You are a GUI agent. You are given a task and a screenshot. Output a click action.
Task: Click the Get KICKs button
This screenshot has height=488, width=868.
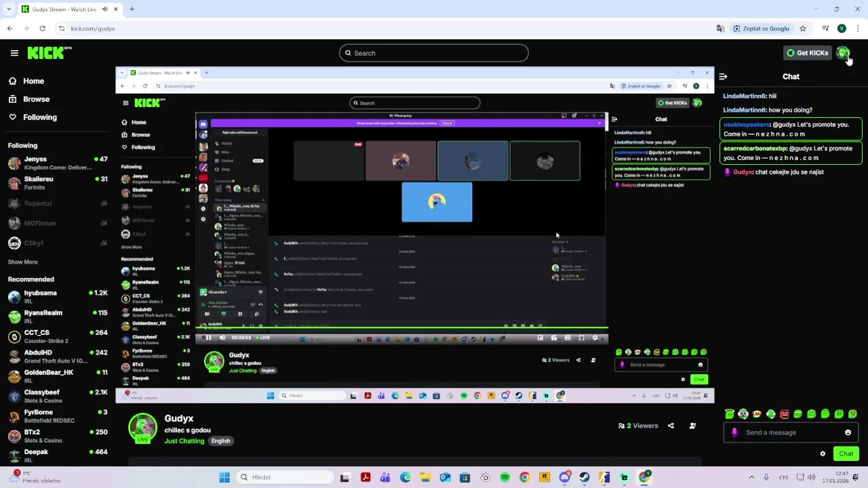(x=807, y=53)
